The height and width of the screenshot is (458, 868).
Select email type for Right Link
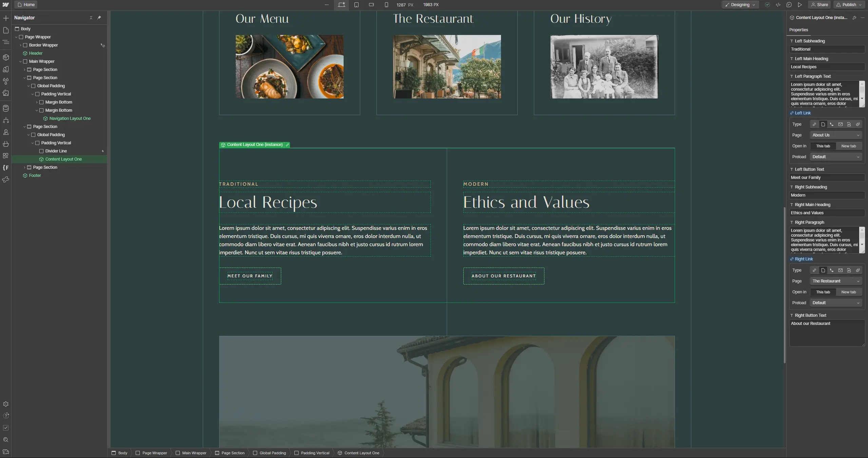tap(840, 270)
